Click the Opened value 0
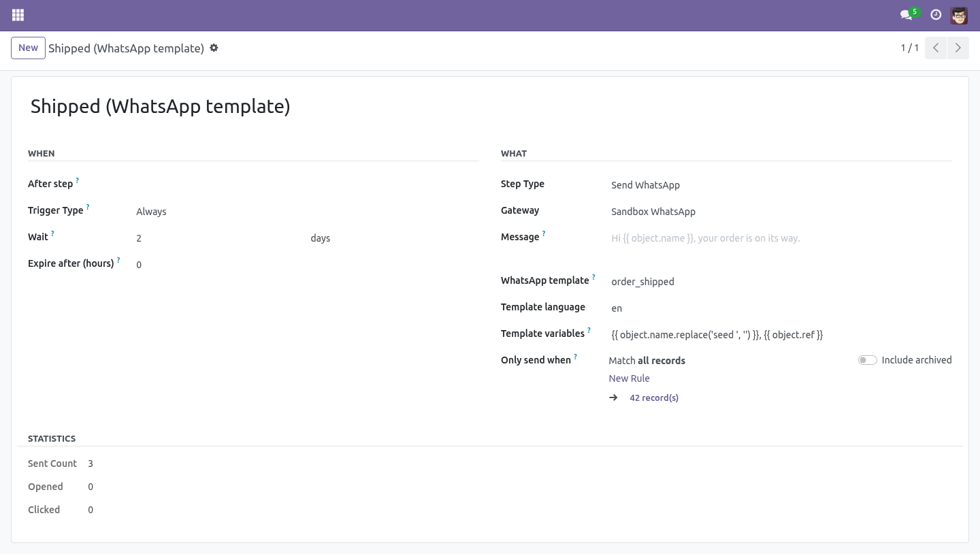 91,487
